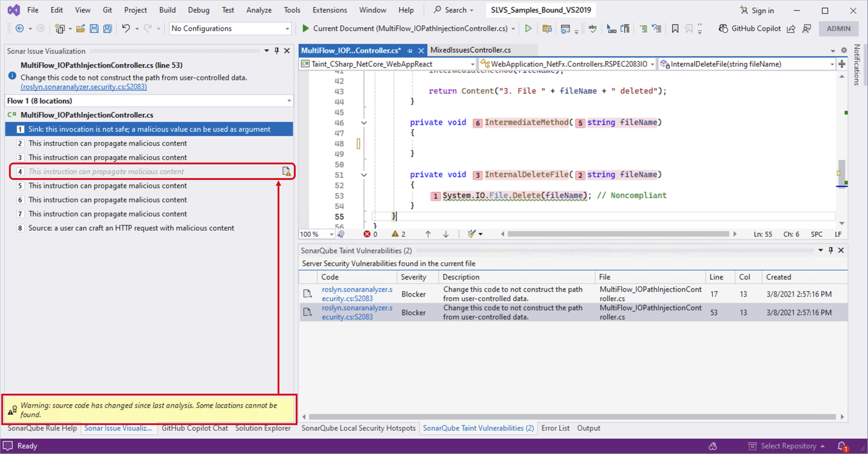Click the Sign in account link
The height and width of the screenshot is (454, 868).
click(x=757, y=10)
